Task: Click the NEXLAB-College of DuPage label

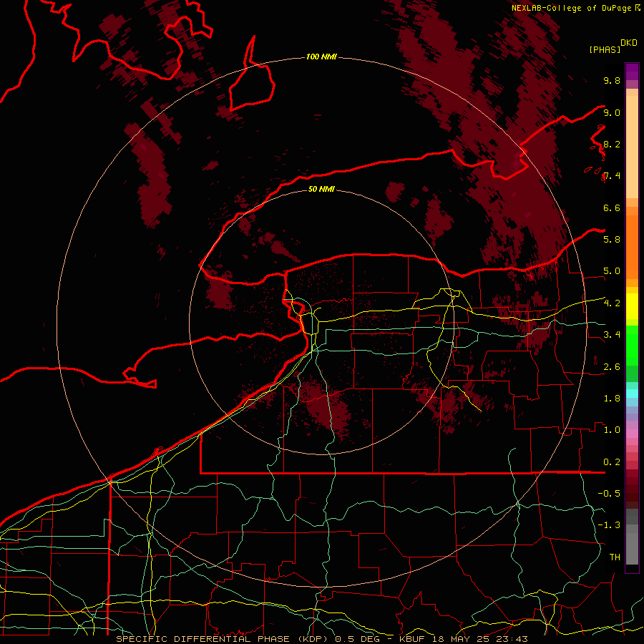Action: pos(576,8)
